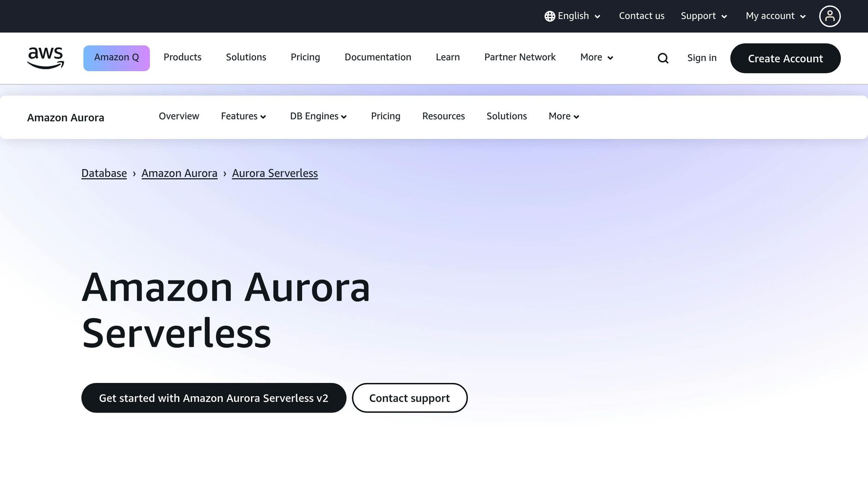
Task: Open the Resources tab
Action: pos(443,116)
